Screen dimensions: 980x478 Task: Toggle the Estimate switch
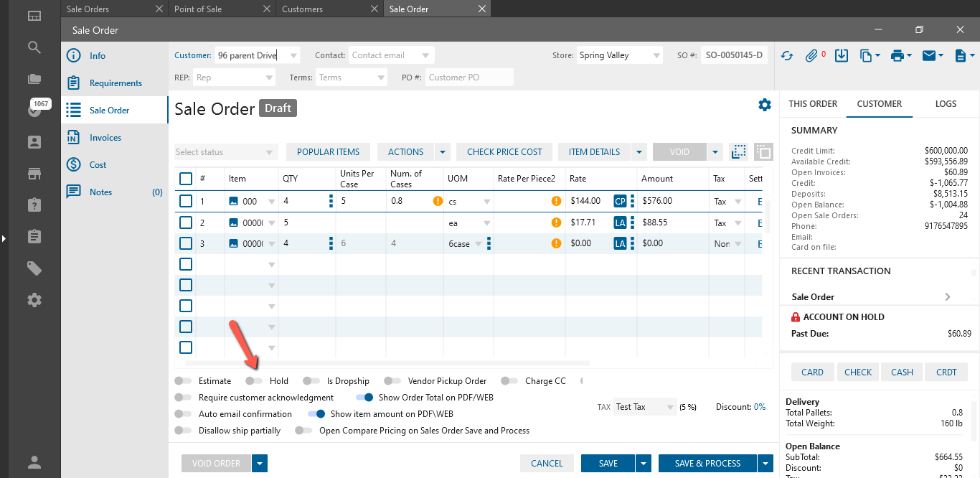point(184,381)
